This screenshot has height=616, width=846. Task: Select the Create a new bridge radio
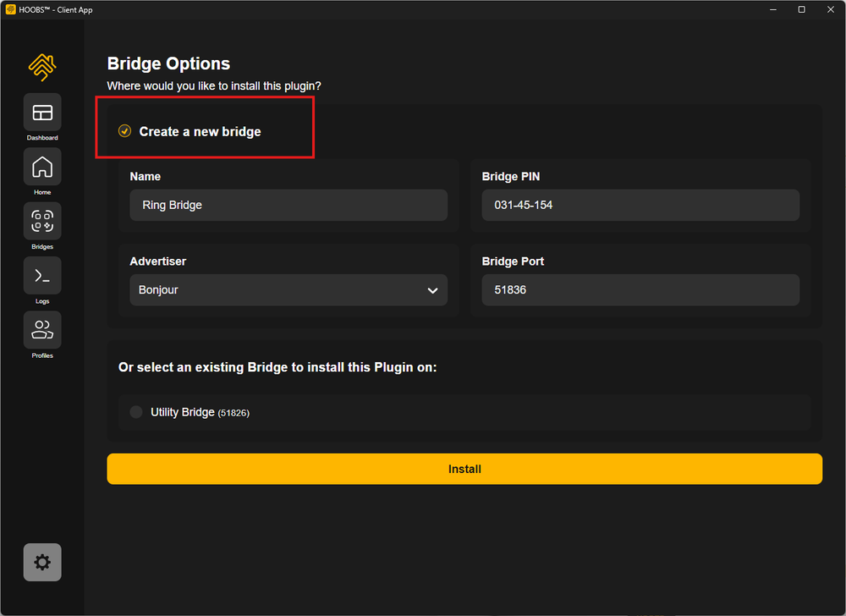click(124, 131)
